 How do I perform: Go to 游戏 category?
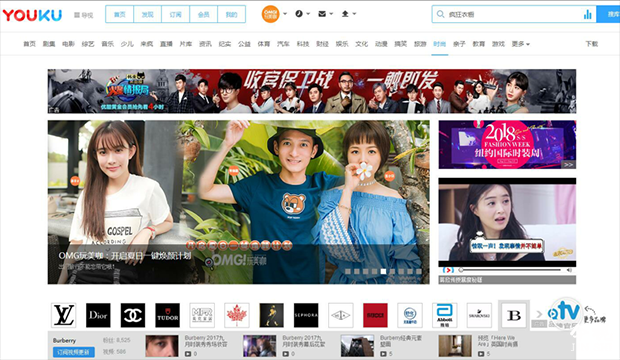[498, 44]
